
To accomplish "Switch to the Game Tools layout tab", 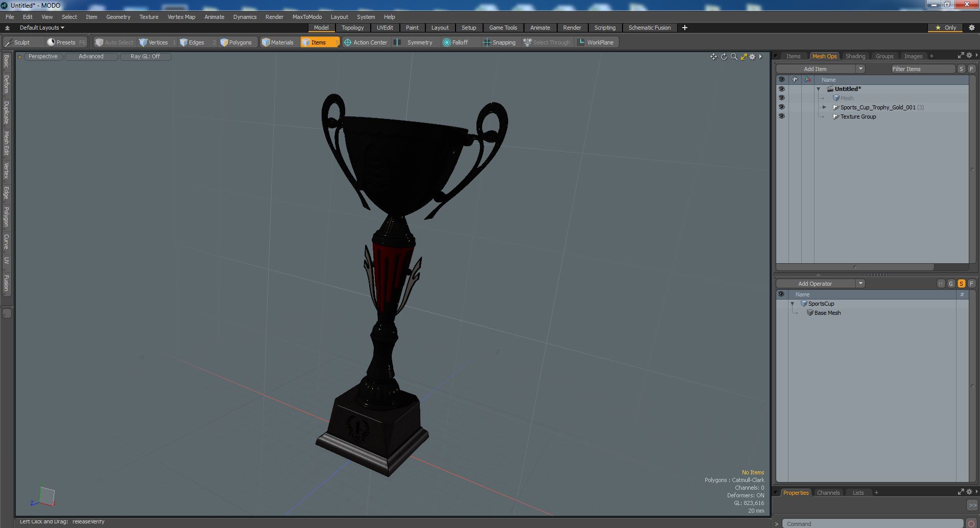I will [503, 28].
